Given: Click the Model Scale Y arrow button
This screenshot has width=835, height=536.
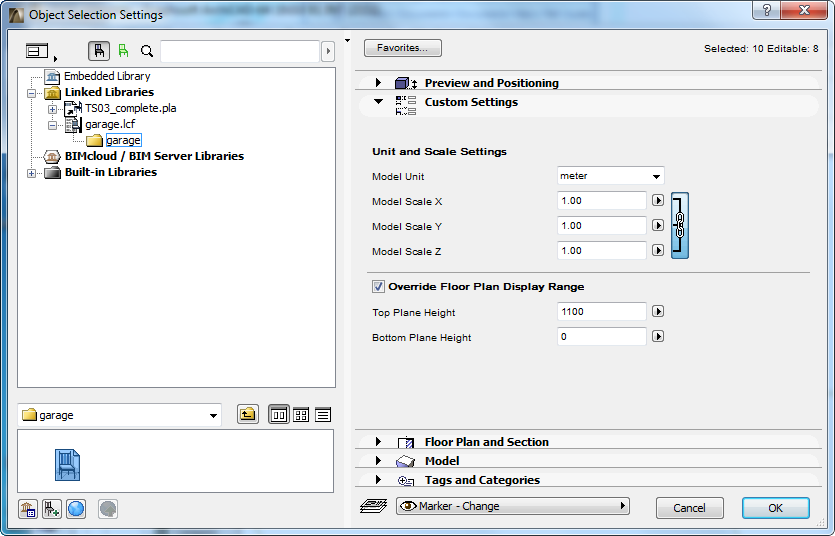Looking at the screenshot, I should pos(658,226).
